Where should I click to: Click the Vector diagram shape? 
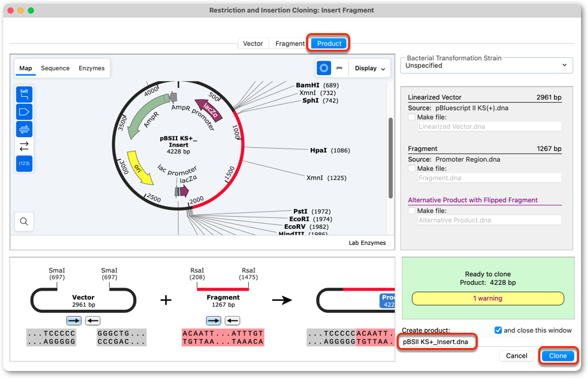click(x=84, y=300)
